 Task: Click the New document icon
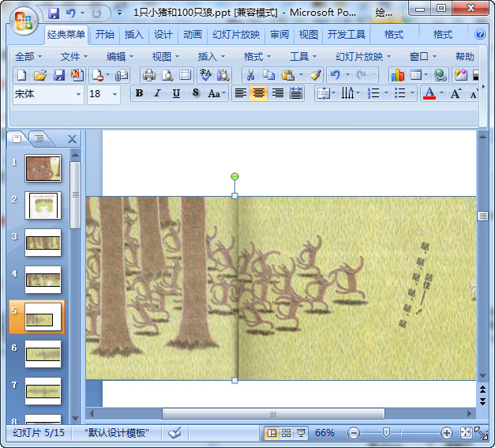22,75
